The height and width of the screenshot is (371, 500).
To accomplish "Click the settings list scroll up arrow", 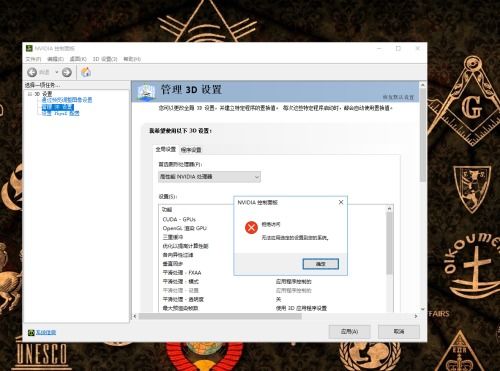I will pos(389,209).
